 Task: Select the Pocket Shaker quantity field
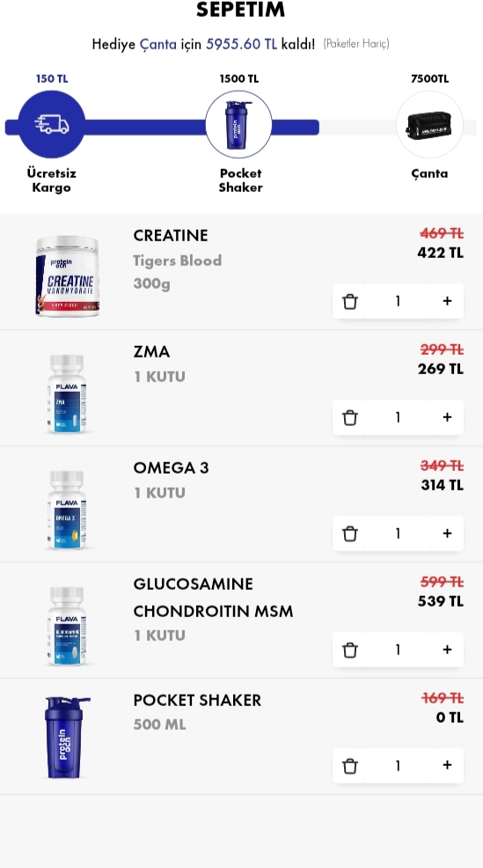pos(398,766)
